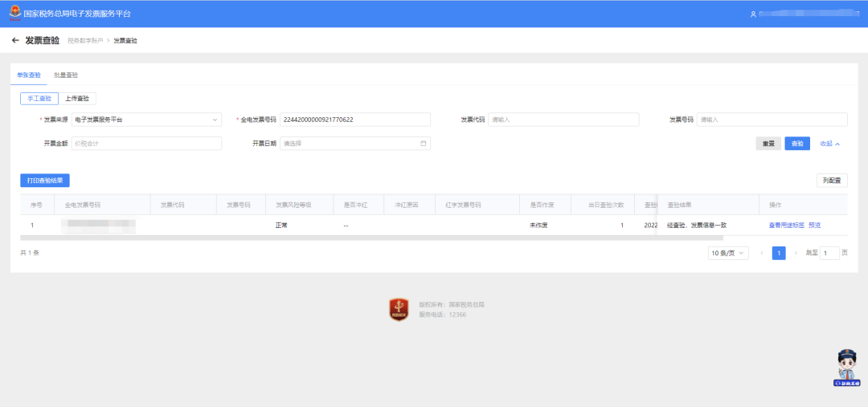Click the red emblem logo in footer
This screenshot has height=407, width=868.
(x=399, y=309)
